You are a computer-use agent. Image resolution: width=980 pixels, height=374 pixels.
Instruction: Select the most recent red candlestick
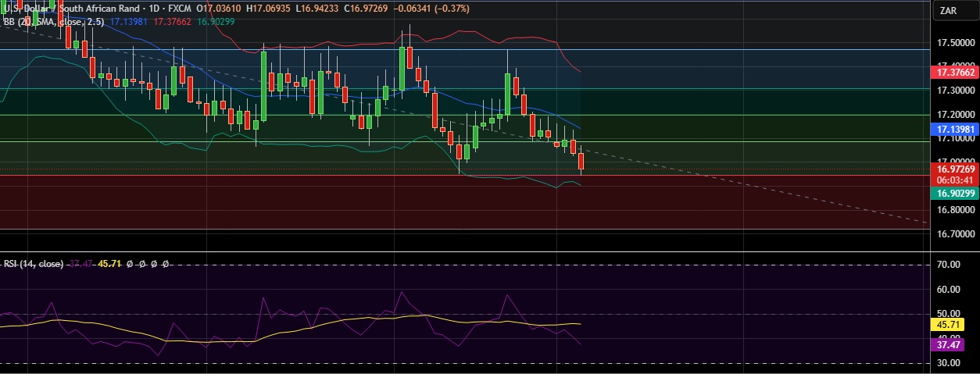pos(581,162)
